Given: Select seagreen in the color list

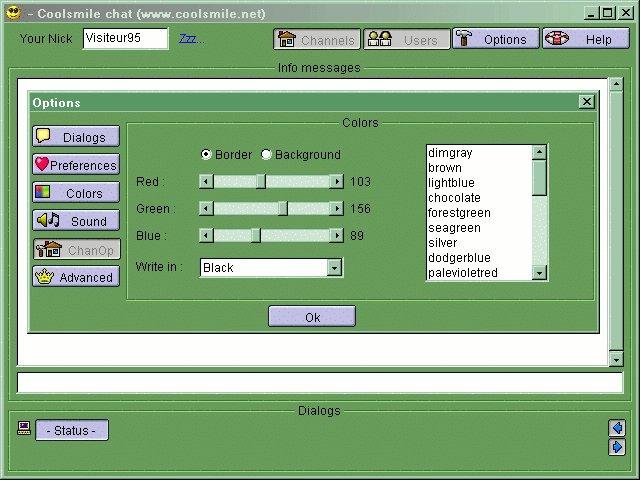Looking at the screenshot, I should (479, 228).
